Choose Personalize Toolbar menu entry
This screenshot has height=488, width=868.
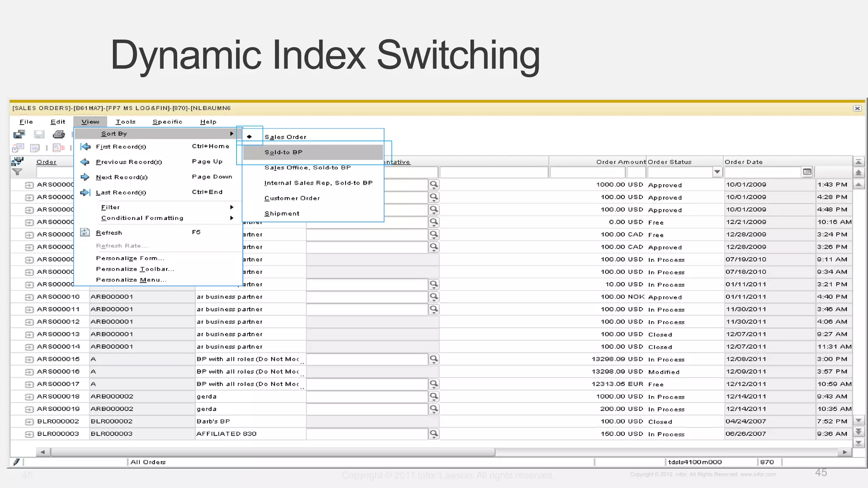tap(135, 269)
